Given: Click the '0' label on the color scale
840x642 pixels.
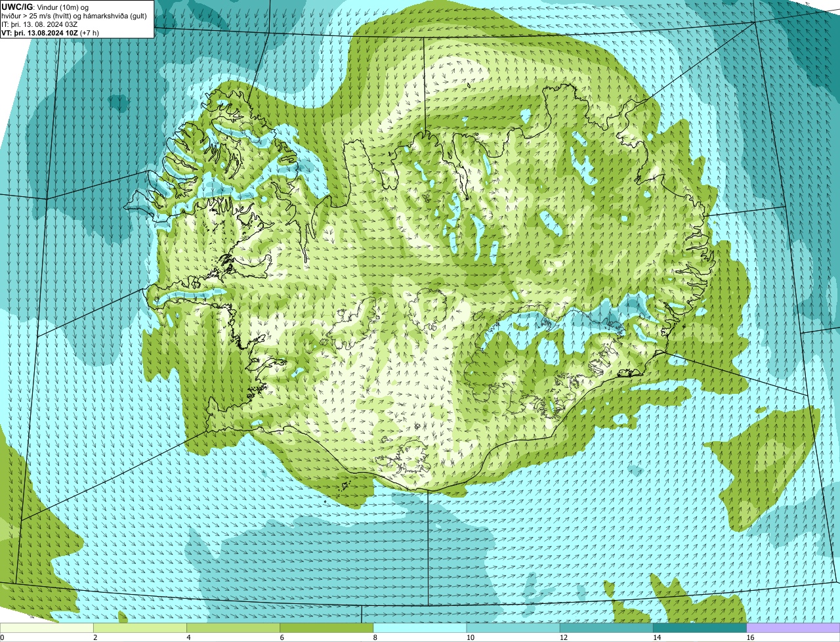Looking at the screenshot, I should point(2,637).
